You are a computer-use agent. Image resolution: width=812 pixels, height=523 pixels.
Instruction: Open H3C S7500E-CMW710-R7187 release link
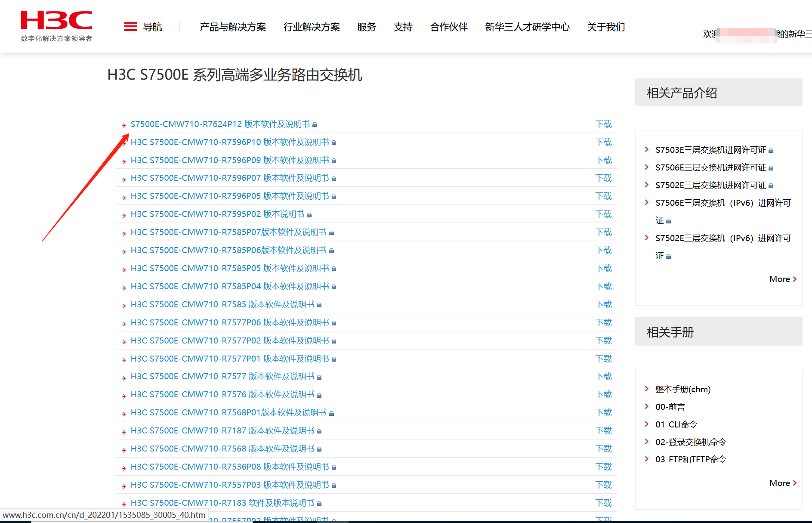(x=222, y=431)
